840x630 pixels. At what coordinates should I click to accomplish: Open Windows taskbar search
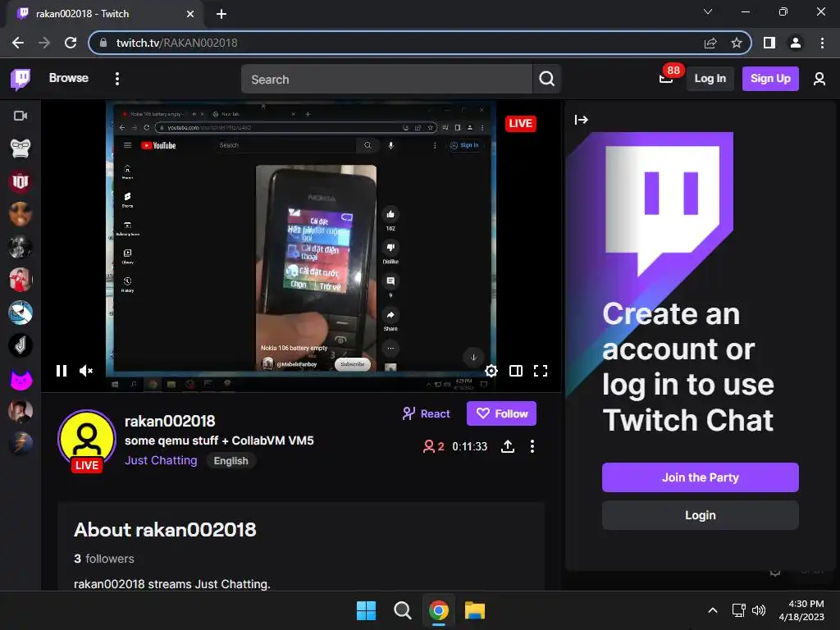(402, 610)
